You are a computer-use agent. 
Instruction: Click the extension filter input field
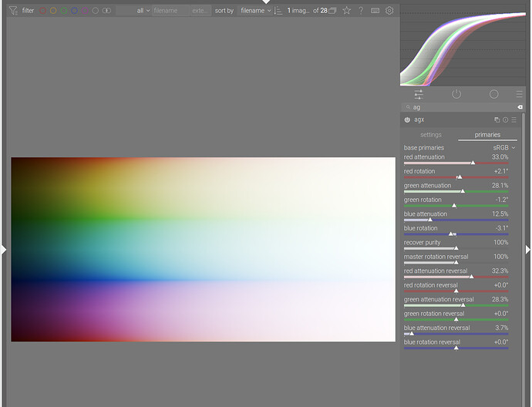[x=200, y=11]
